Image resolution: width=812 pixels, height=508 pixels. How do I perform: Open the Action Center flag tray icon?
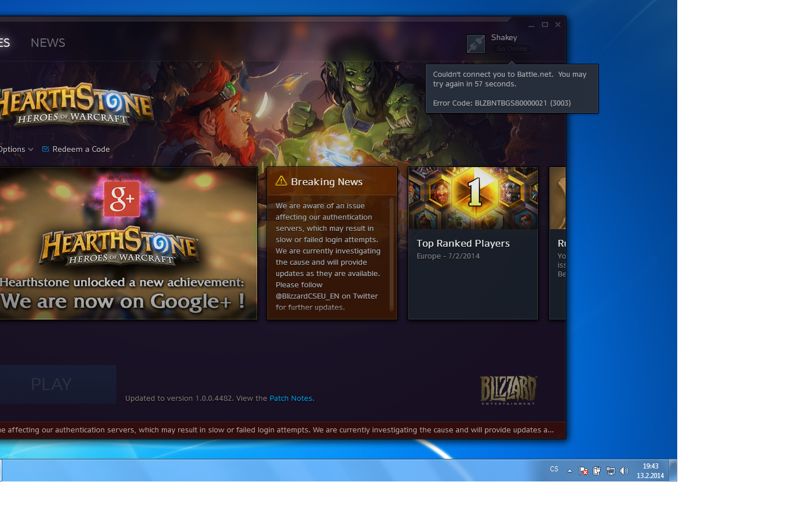[x=584, y=471]
